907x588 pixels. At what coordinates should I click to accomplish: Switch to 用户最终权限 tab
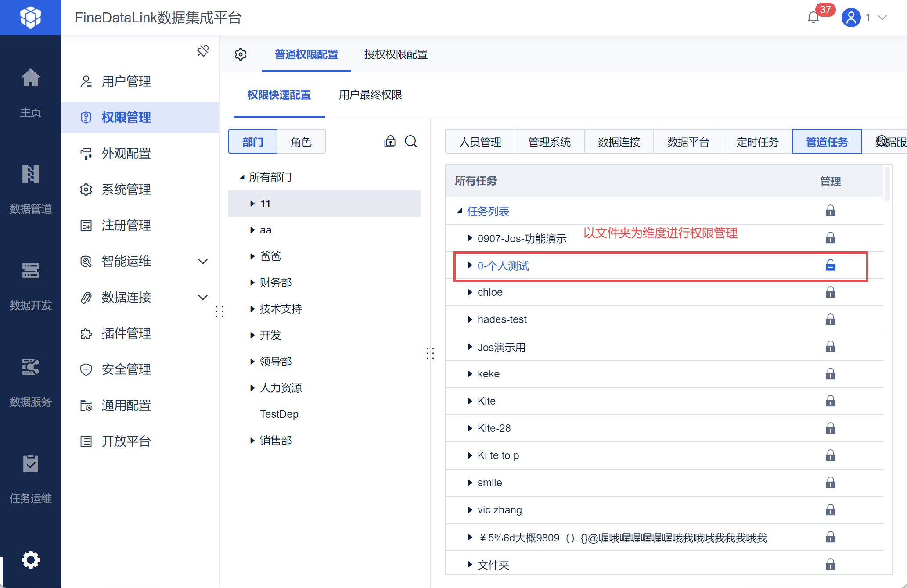coord(370,95)
